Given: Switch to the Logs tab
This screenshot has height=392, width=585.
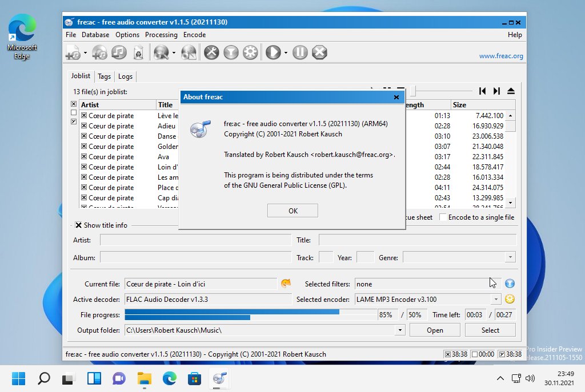Looking at the screenshot, I should click(x=125, y=76).
